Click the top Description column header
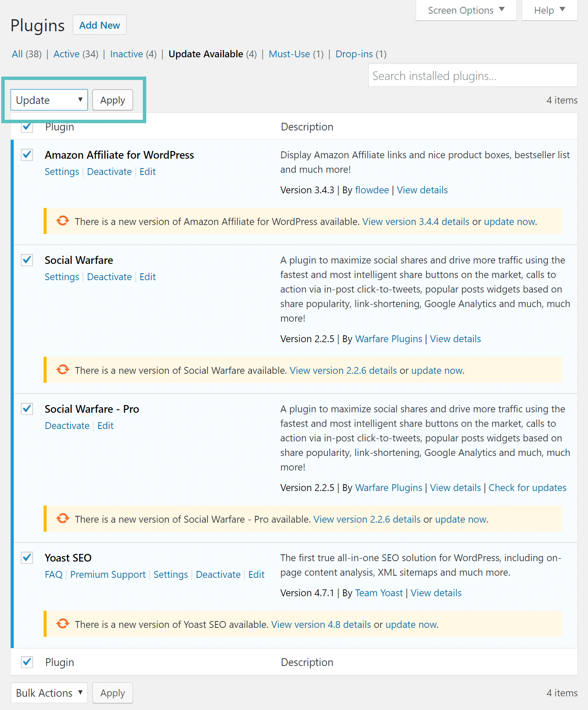This screenshot has height=710, width=588. pos(307,127)
